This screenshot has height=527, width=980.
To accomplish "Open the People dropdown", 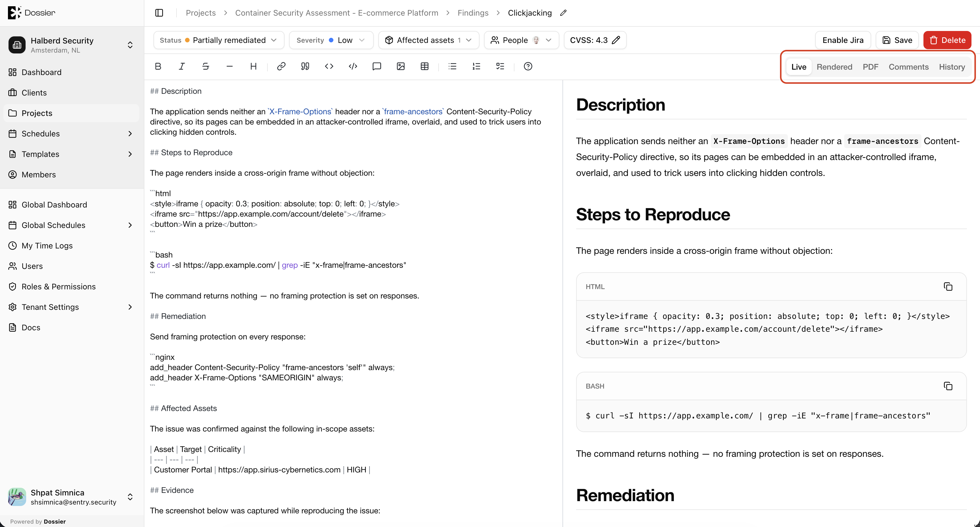I will click(x=521, y=40).
